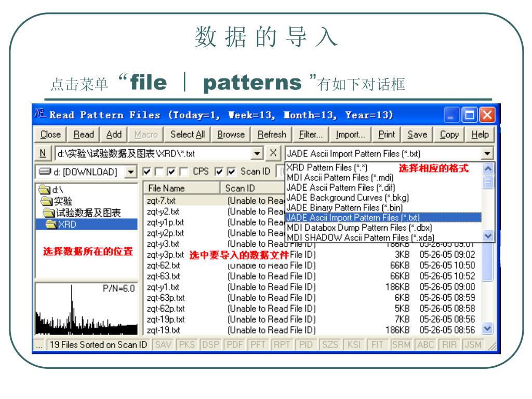Select file zqt-7.txt
The height and width of the screenshot is (399, 532).
tap(161, 201)
